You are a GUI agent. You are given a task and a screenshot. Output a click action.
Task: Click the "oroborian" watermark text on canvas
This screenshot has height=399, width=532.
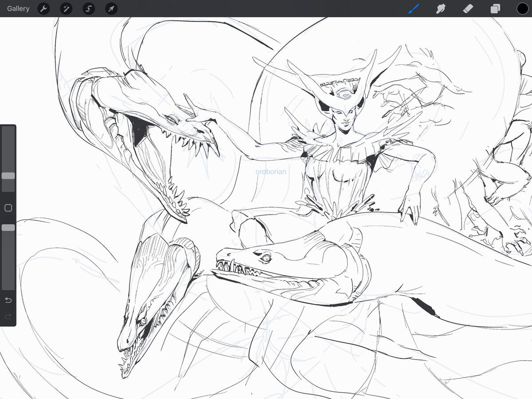click(x=271, y=172)
